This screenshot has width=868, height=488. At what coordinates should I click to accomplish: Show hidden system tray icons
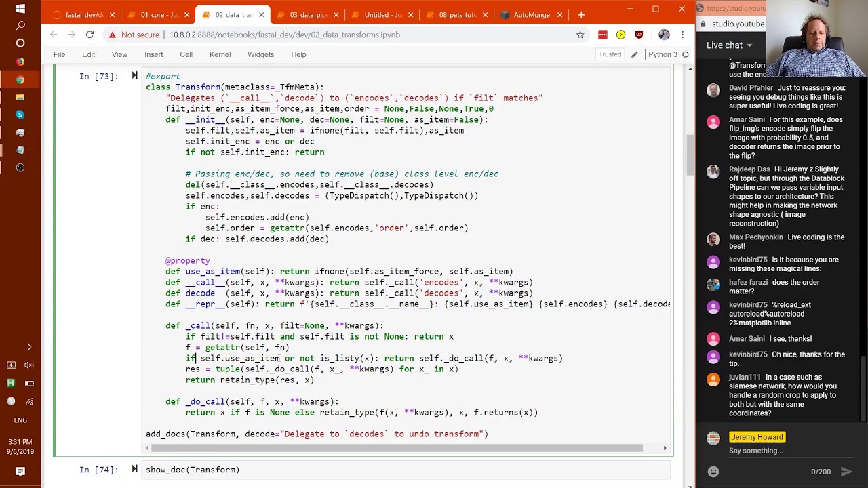click(29, 347)
